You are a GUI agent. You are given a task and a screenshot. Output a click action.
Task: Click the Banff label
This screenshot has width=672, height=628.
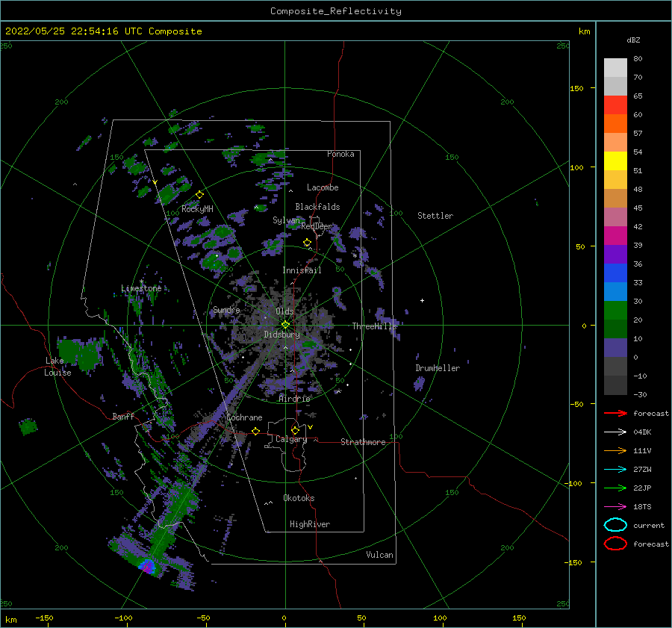pyautogui.click(x=123, y=417)
